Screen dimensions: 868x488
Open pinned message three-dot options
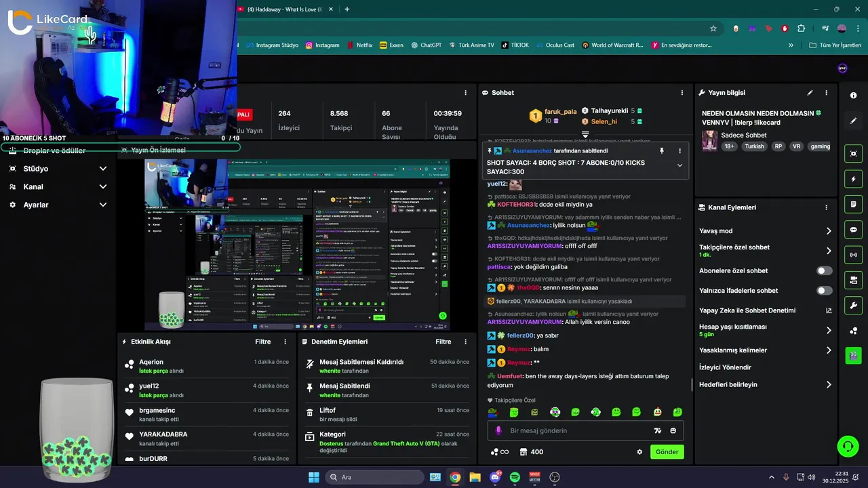click(x=679, y=150)
